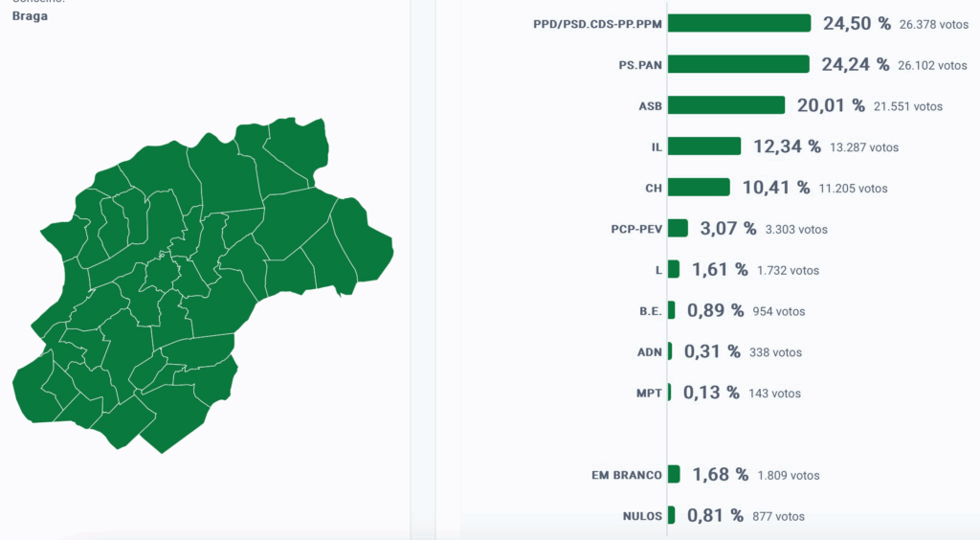Select the NULOS label
Viewport: 980px width, 540px height.
point(641,516)
